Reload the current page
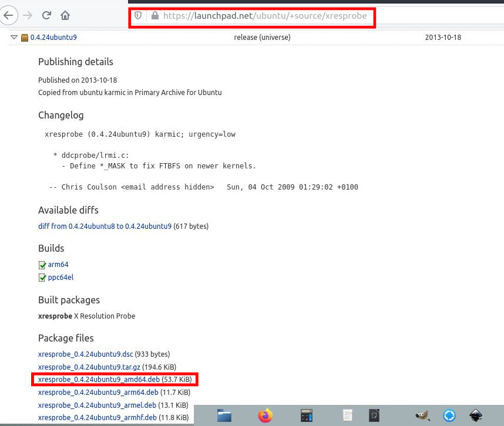 46,15
